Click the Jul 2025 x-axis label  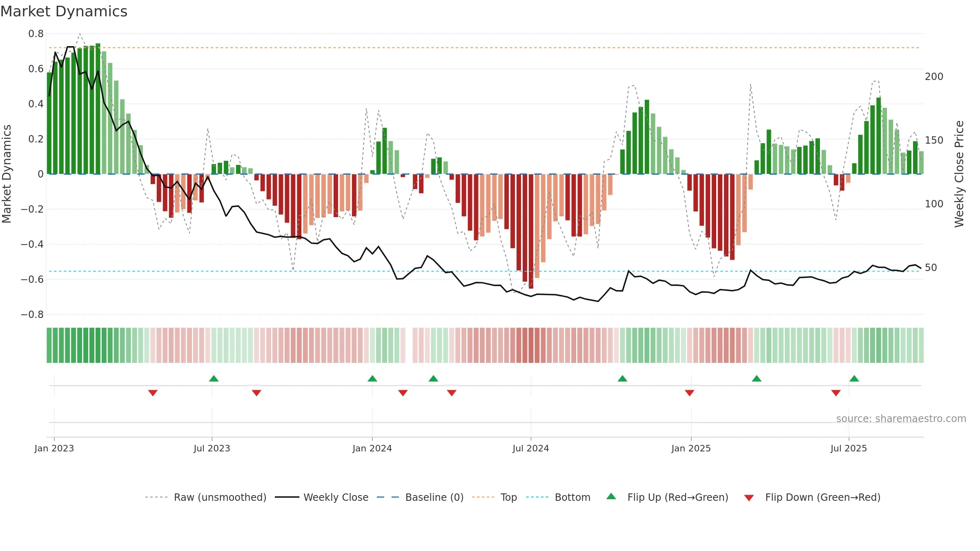pos(849,448)
